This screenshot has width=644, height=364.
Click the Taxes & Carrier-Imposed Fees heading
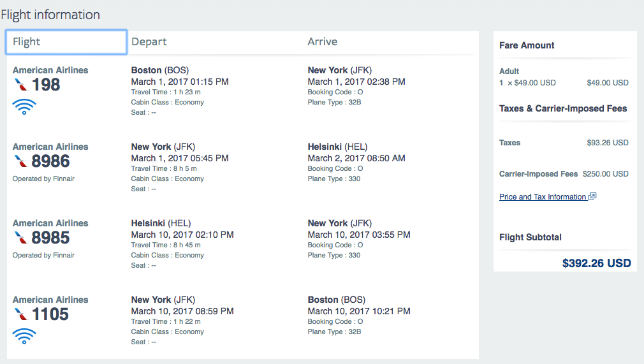coord(563,108)
